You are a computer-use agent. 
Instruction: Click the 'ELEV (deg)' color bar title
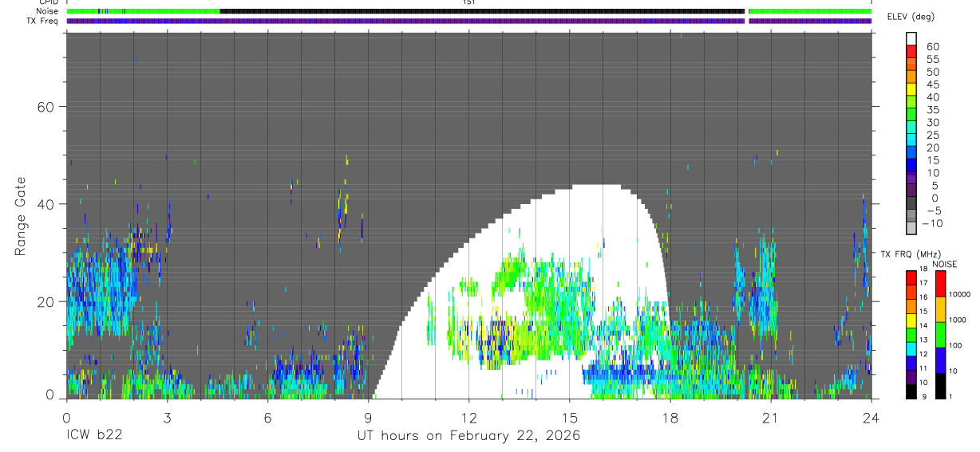pyautogui.click(x=912, y=17)
